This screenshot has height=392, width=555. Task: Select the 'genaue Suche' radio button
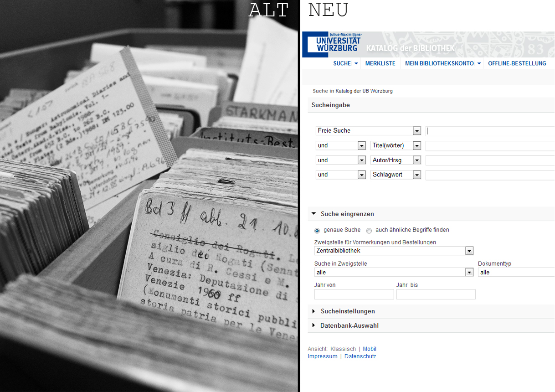317,231
